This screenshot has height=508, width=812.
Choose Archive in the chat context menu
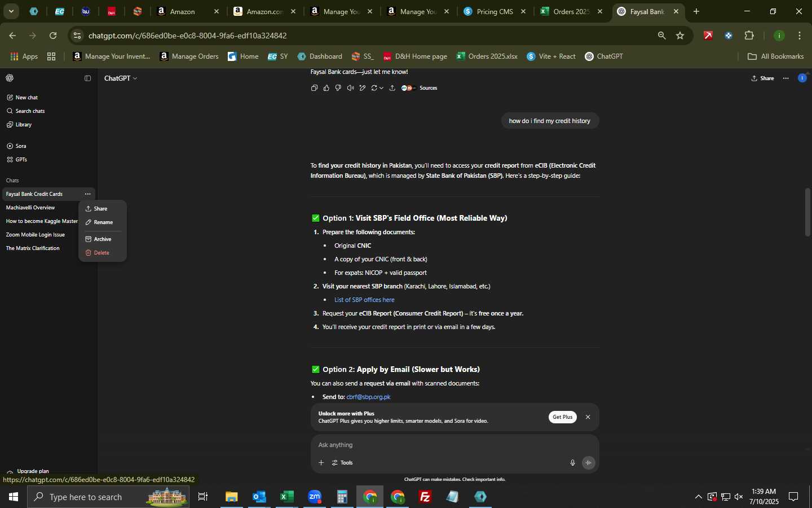[x=102, y=239]
